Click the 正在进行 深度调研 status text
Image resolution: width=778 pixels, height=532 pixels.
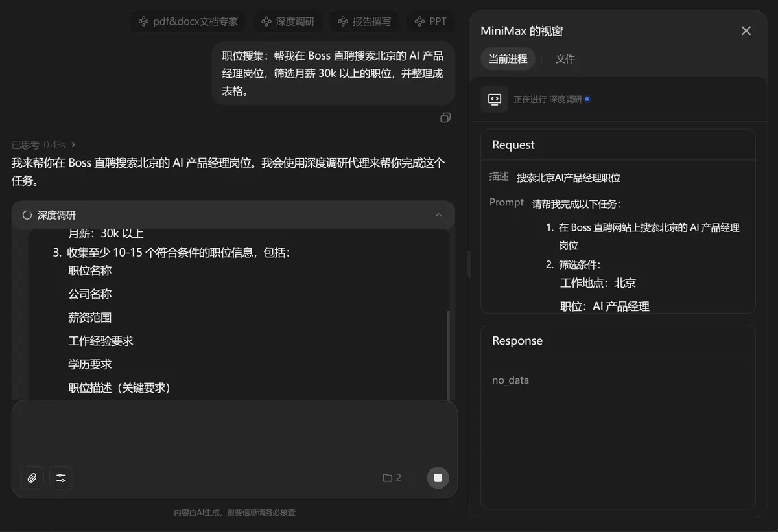point(547,100)
